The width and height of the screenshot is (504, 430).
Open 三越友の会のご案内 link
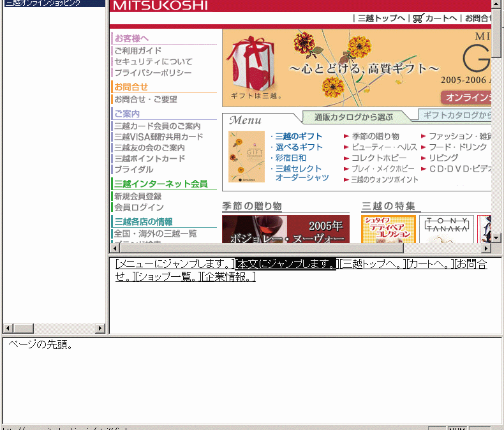[x=149, y=148]
